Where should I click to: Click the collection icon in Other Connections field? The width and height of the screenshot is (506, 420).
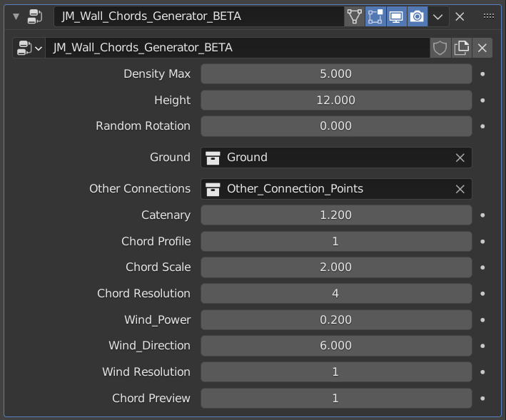point(213,189)
